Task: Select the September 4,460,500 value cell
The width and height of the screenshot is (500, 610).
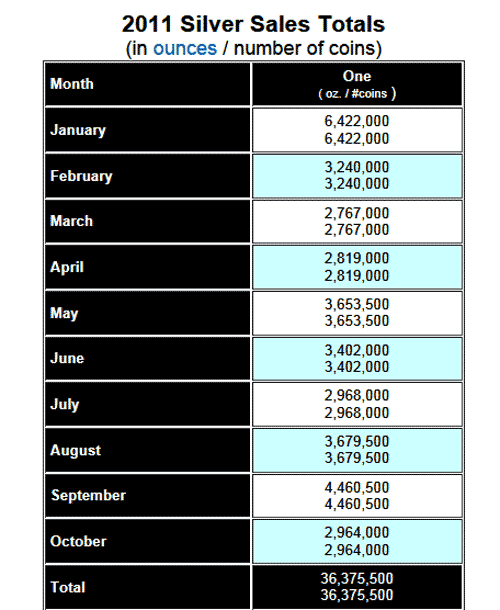Action: [x=357, y=496]
